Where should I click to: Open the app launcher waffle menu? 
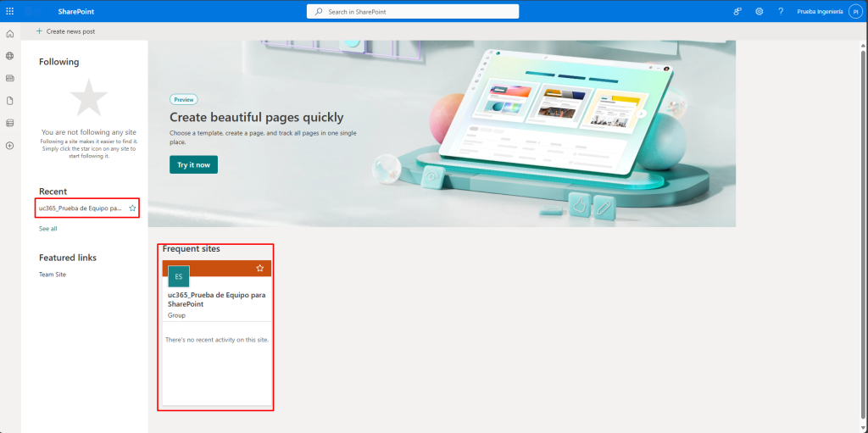point(10,11)
